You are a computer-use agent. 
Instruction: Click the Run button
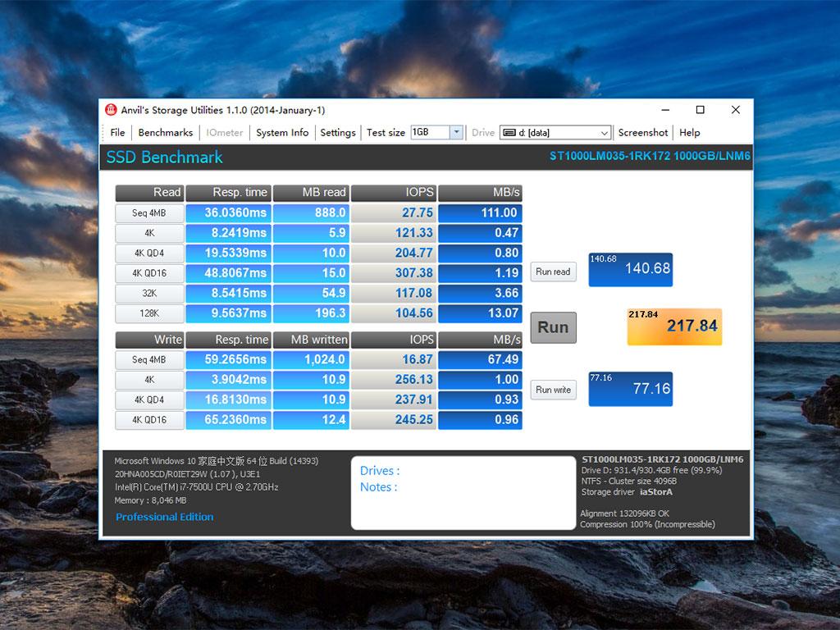pyautogui.click(x=554, y=327)
